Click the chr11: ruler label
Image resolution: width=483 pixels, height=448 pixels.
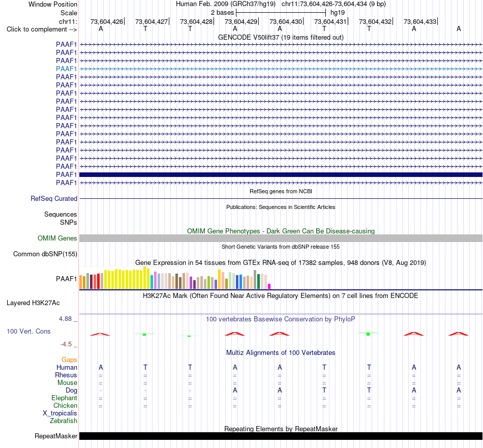click(68, 21)
